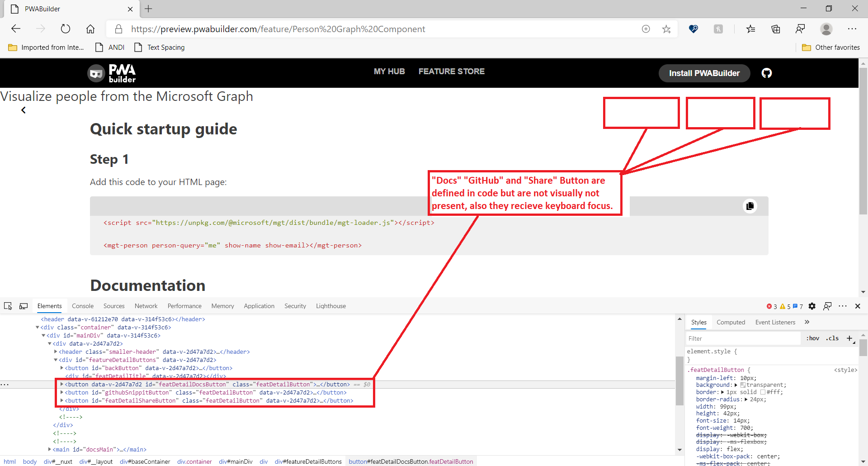The image size is (868, 466).
Task: Open FEATURE STORE link
Action: point(452,71)
